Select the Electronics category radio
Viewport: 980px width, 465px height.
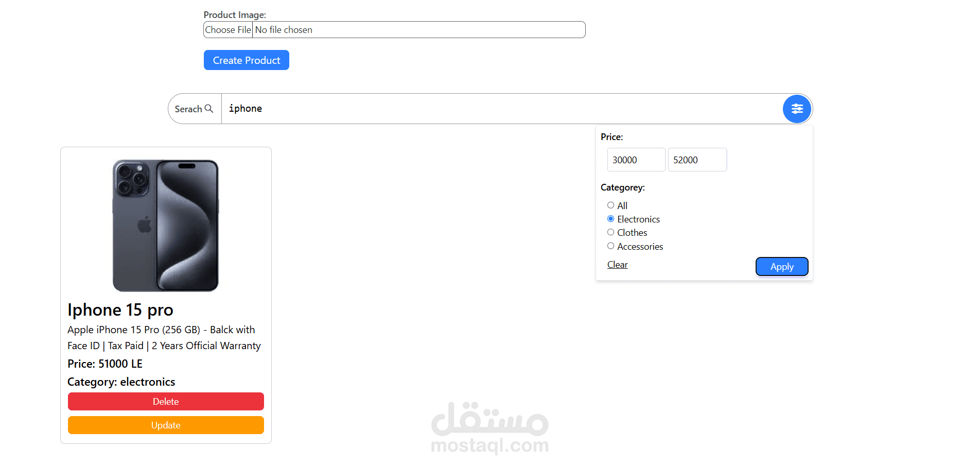coord(610,219)
